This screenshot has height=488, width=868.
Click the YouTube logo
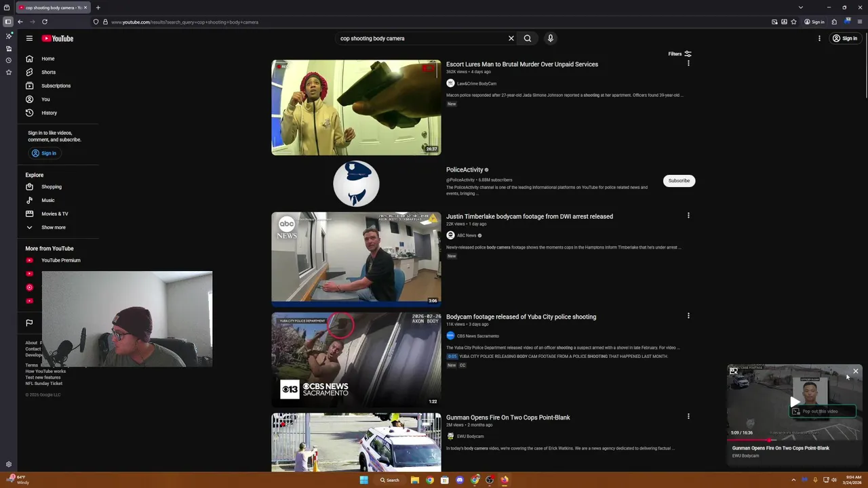(58, 39)
